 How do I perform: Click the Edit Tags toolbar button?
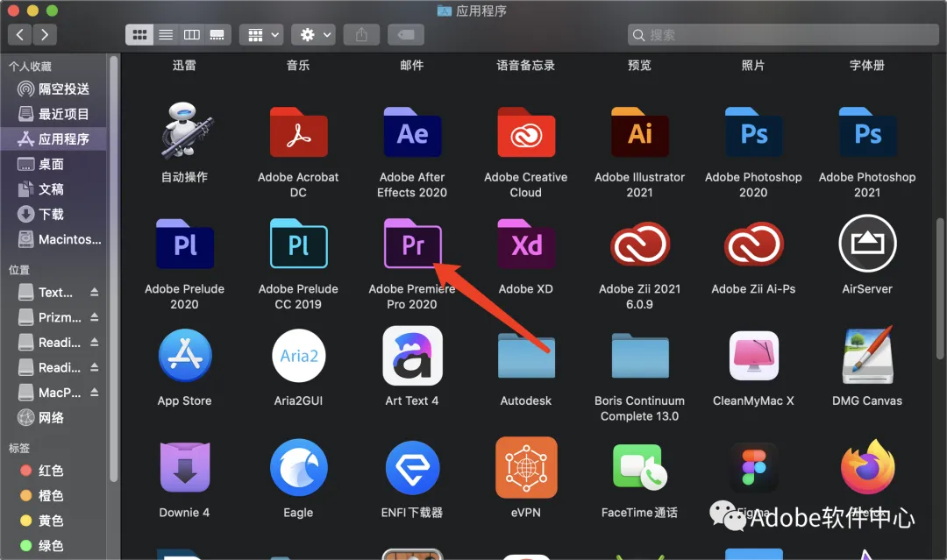tap(406, 35)
